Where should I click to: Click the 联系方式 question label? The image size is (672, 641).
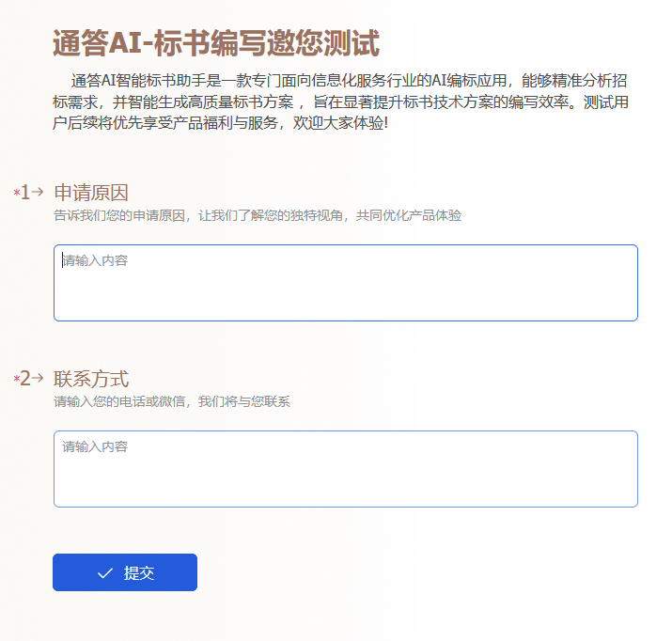click(91, 379)
